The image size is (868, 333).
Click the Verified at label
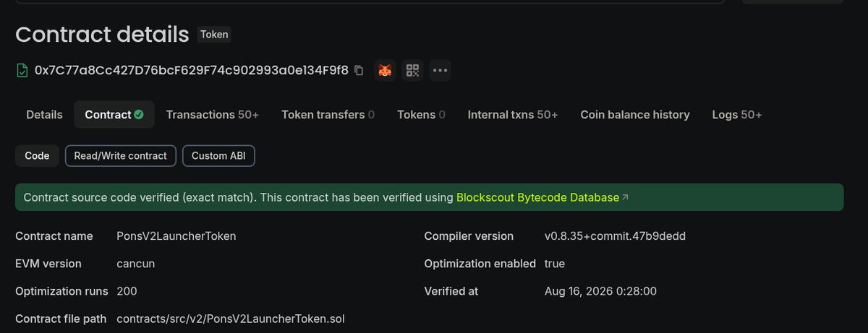coord(451,291)
